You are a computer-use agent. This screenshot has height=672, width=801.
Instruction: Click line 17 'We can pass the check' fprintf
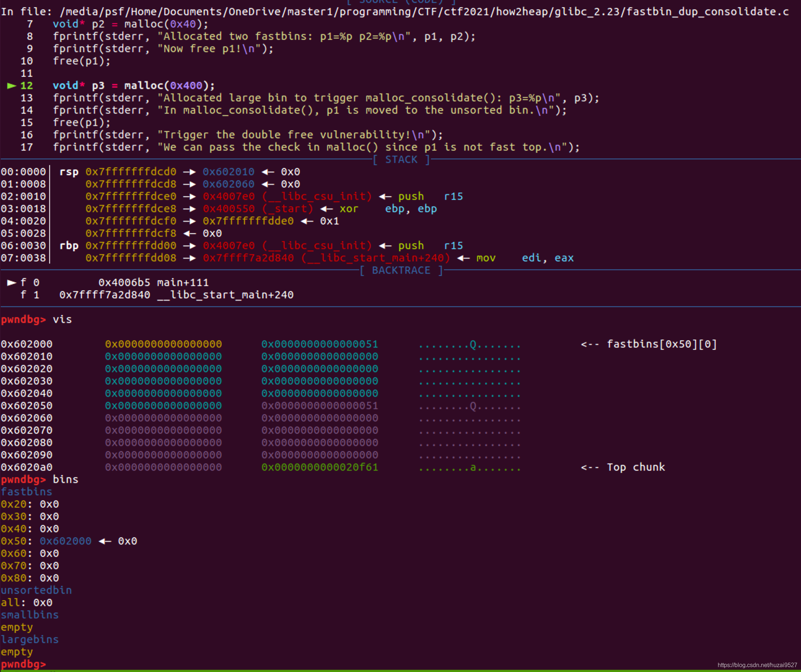[316, 147]
